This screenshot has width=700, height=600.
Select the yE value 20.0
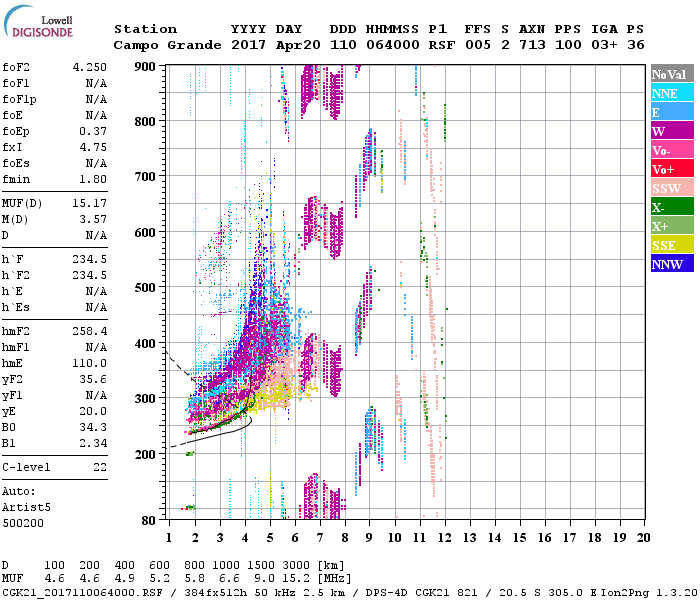click(x=93, y=412)
